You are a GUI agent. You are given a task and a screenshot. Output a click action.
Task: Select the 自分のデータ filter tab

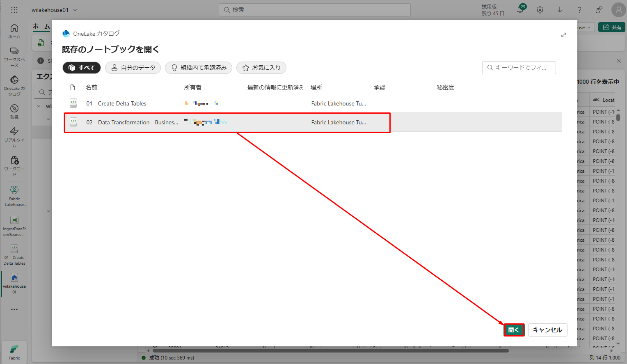click(133, 68)
